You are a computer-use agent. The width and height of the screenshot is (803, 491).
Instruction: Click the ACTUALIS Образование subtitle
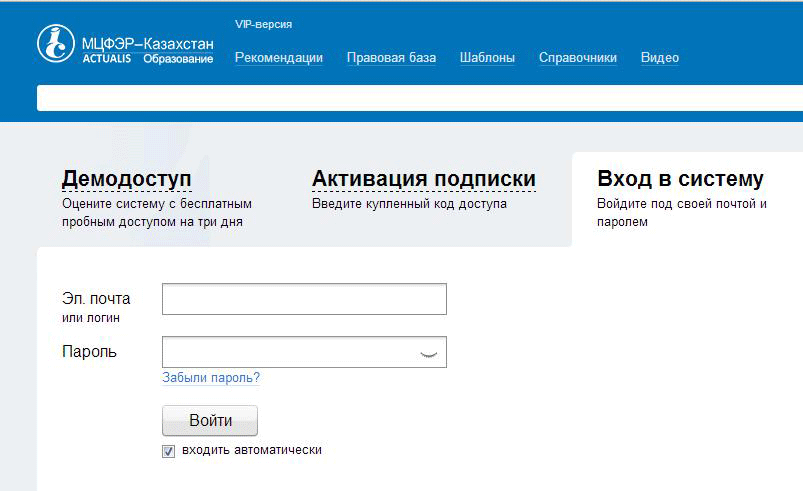coord(147,59)
